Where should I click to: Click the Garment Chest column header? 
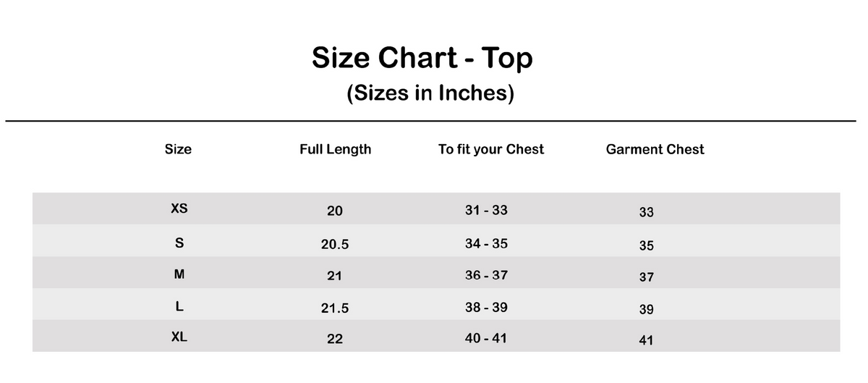click(655, 149)
